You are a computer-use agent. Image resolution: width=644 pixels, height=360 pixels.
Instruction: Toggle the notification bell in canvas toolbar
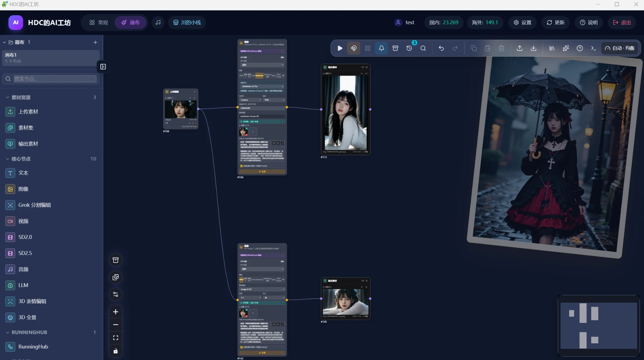point(381,48)
